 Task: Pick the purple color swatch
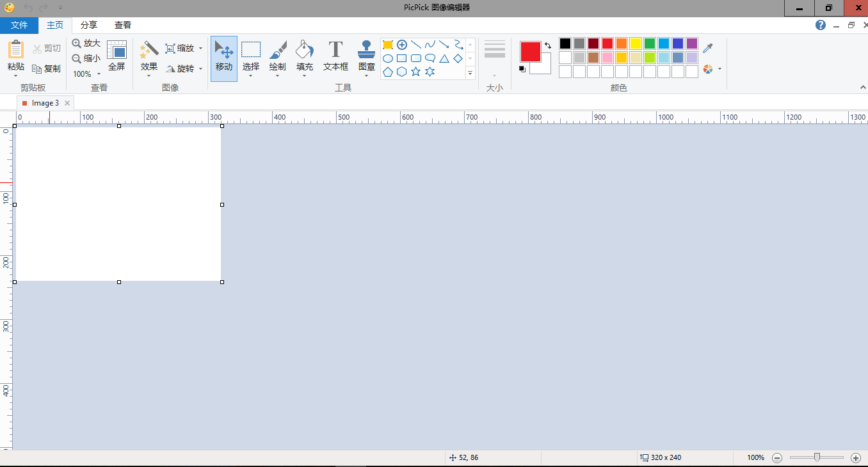(x=692, y=44)
